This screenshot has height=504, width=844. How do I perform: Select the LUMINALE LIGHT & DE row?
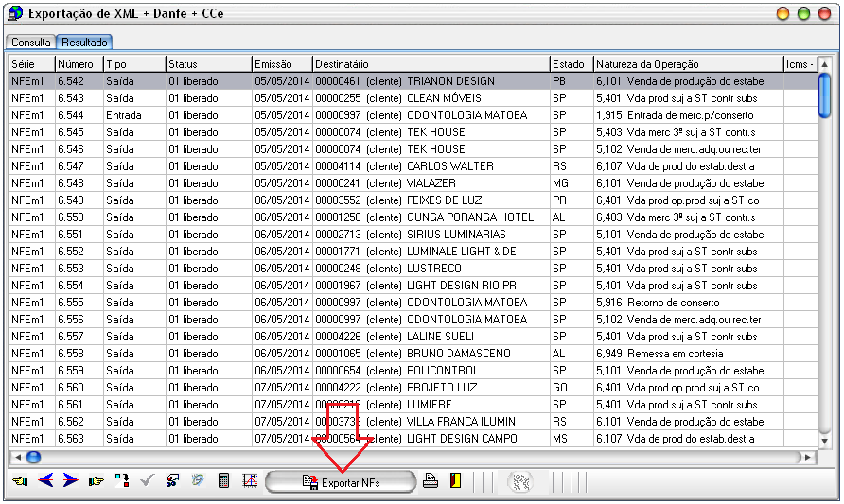click(413, 252)
